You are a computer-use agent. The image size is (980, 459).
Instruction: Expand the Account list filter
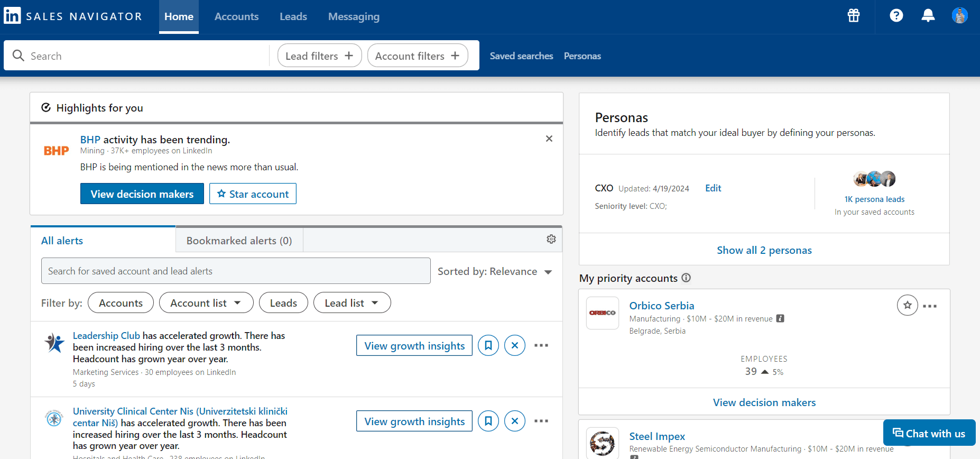tap(206, 302)
